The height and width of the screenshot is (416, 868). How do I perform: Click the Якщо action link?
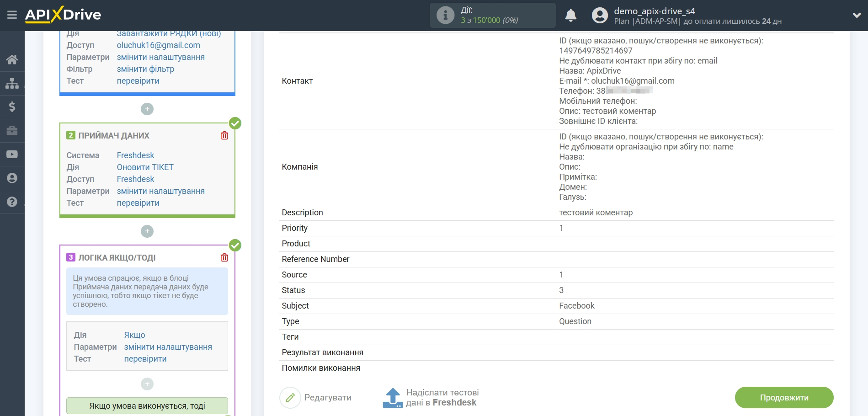coord(134,335)
